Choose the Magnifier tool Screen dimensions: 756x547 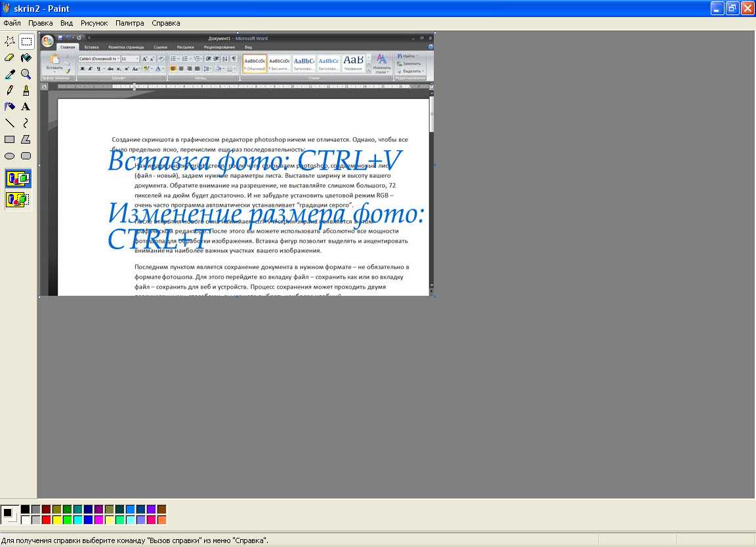tap(26, 74)
